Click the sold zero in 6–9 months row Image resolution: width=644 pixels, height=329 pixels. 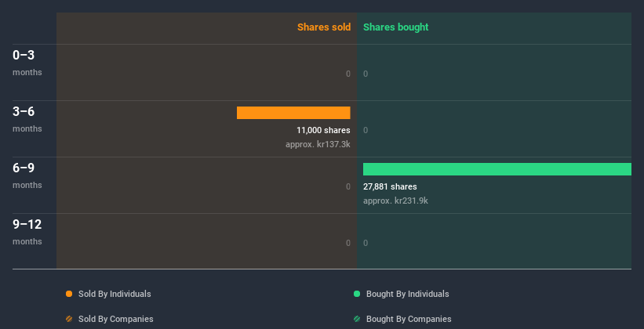(x=348, y=186)
